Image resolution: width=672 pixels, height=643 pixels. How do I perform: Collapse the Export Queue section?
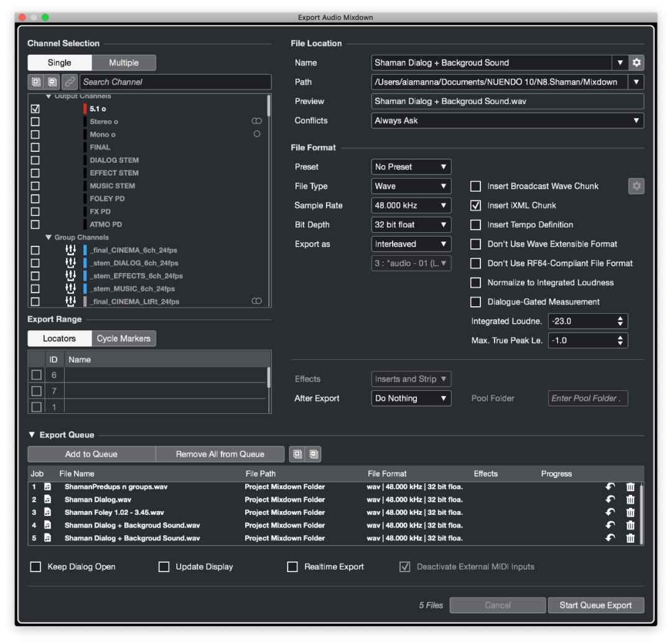[x=32, y=435]
